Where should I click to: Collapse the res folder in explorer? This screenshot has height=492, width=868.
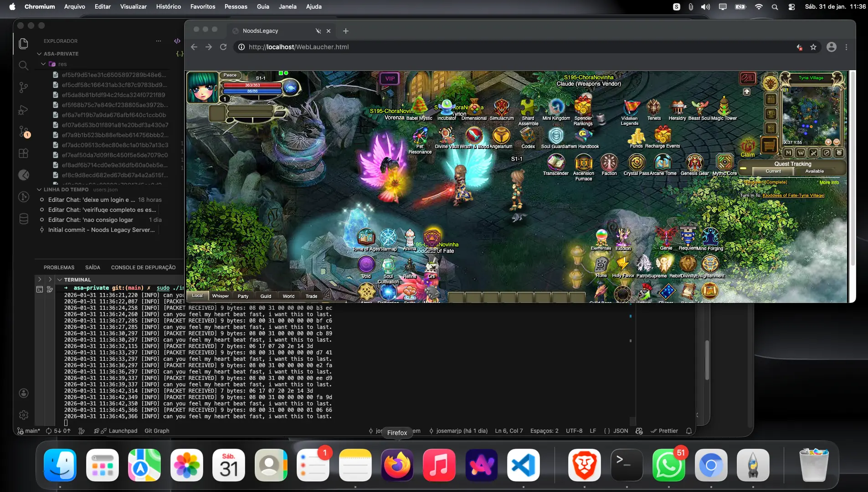(x=43, y=64)
